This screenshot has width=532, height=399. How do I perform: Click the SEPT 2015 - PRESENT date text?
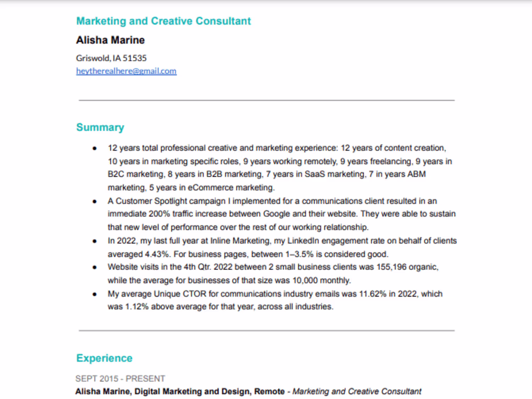click(120, 378)
